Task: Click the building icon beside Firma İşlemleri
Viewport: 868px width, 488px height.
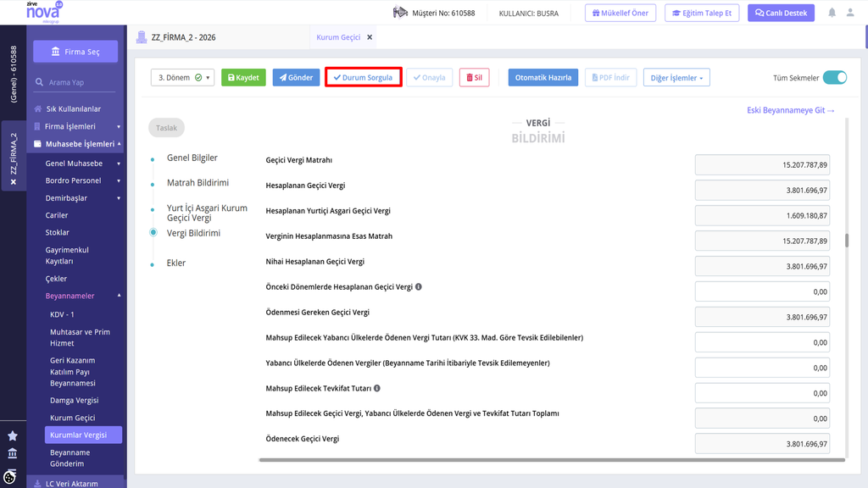Action: [37, 126]
